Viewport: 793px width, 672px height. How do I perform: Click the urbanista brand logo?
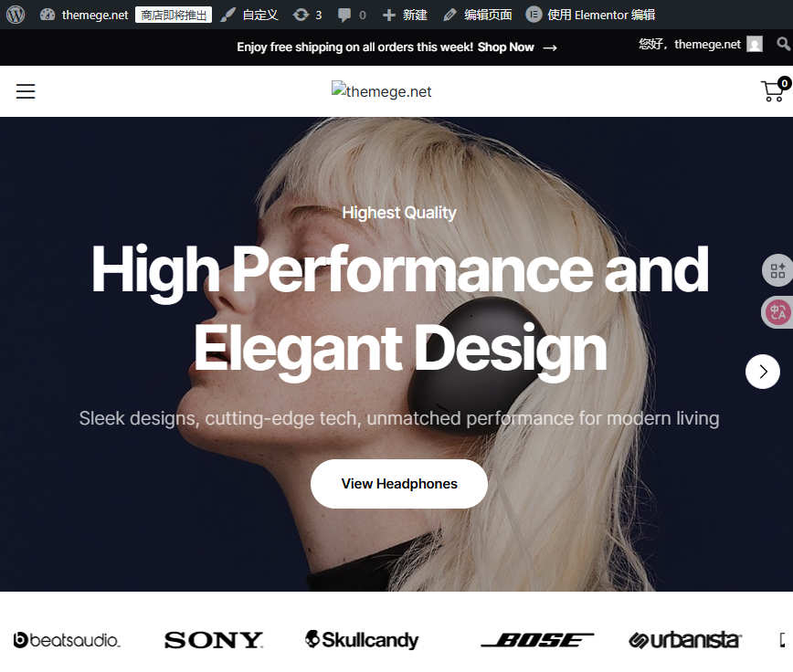pyautogui.click(x=685, y=640)
